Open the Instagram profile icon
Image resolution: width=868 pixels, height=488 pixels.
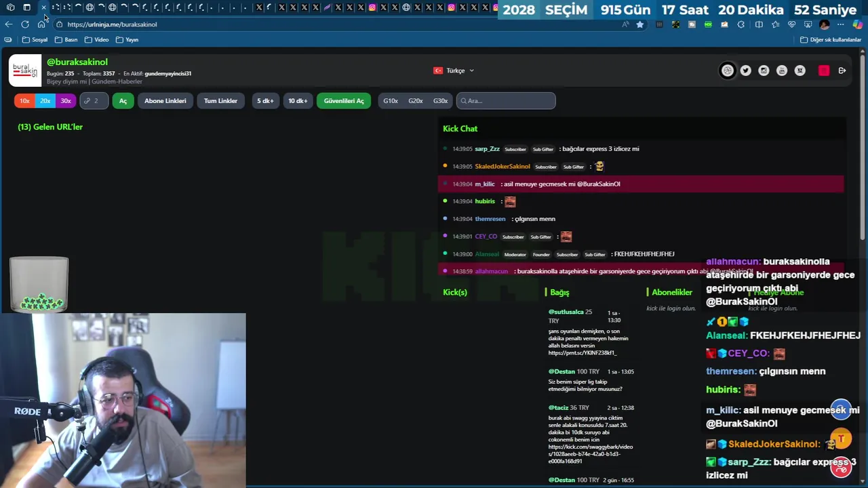(764, 70)
